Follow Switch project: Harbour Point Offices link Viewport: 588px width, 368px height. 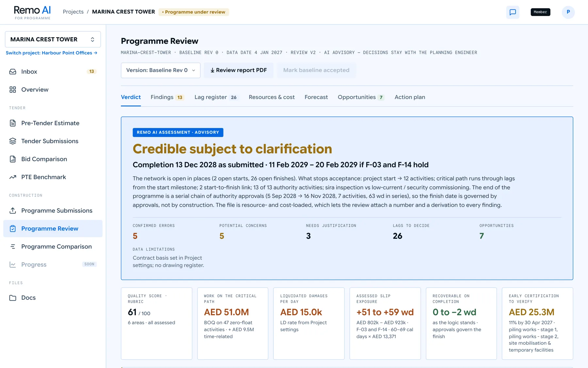52,53
